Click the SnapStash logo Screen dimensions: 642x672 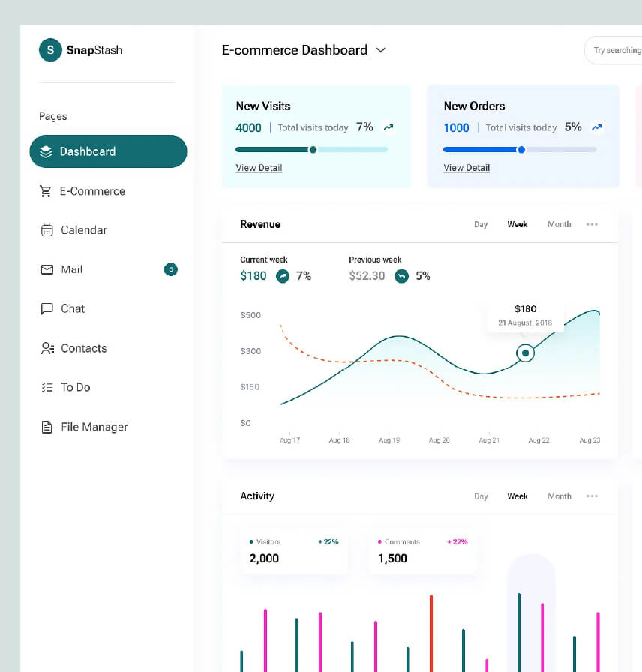coord(80,49)
